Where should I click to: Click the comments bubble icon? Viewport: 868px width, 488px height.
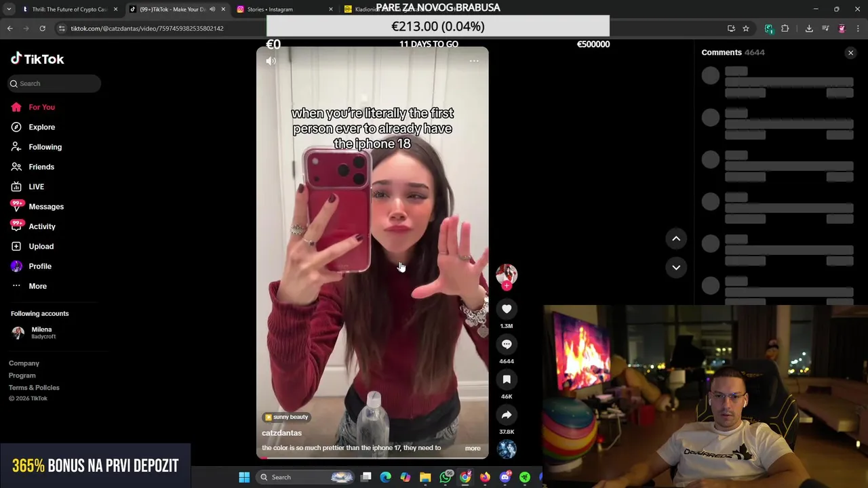tap(507, 344)
